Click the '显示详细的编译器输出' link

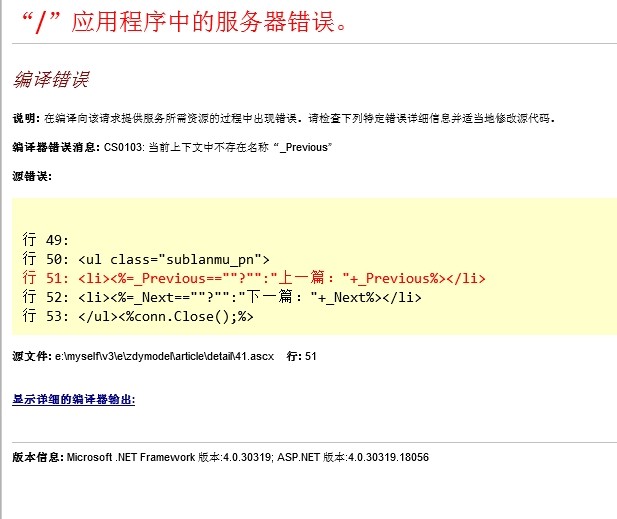click(x=73, y=400)
